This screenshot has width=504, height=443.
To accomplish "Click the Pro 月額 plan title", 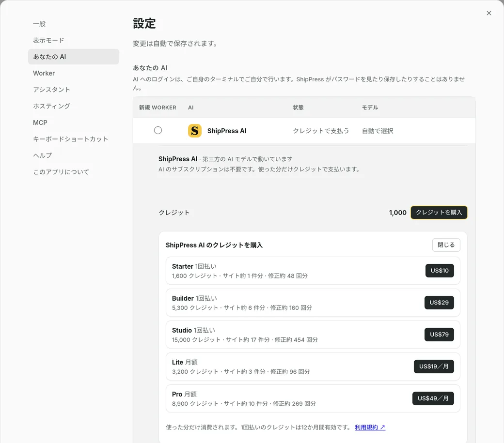I will coord(184,394).
